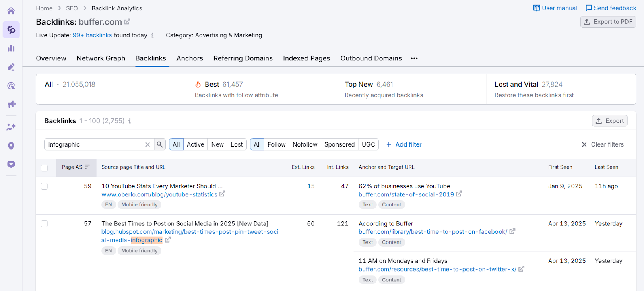Toggle the Active backlinks filter
644x291 pixels.
[195, 144]
